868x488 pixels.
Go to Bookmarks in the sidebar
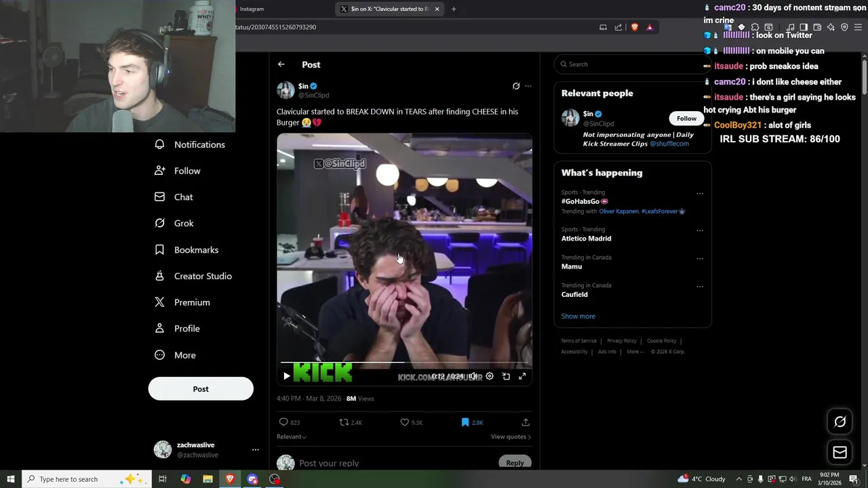point(186,250)
